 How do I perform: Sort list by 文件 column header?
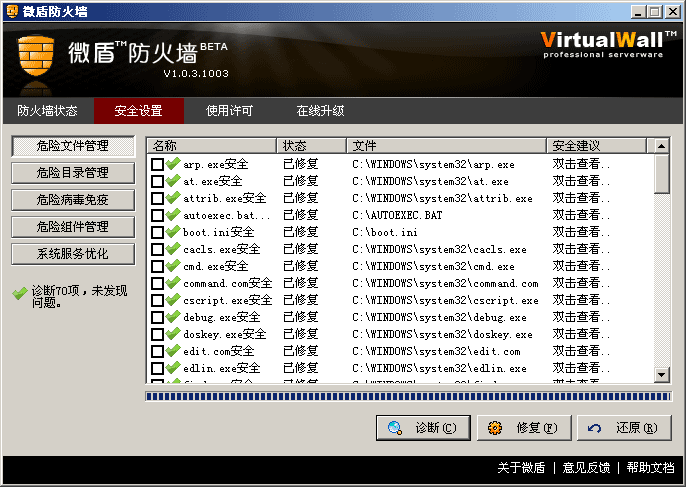coord(446,146)
